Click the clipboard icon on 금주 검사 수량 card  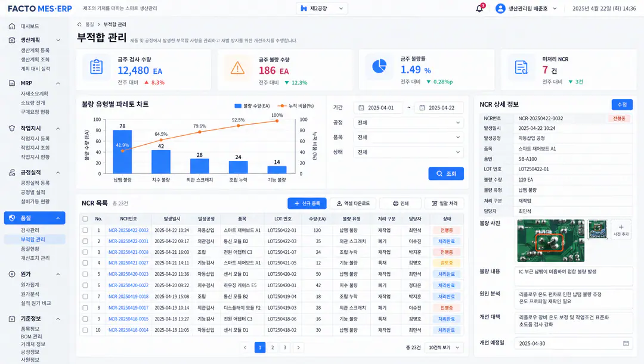pos(97,67)
